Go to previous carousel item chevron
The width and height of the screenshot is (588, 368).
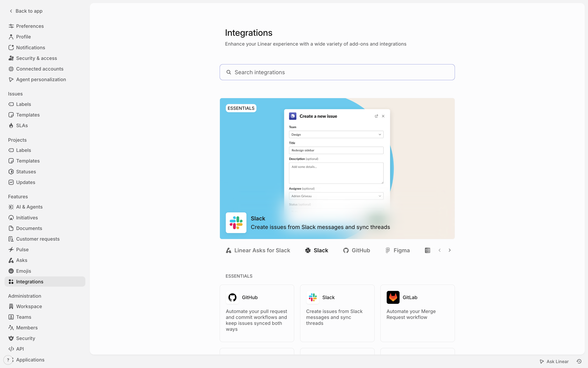(x=440, y=250)
